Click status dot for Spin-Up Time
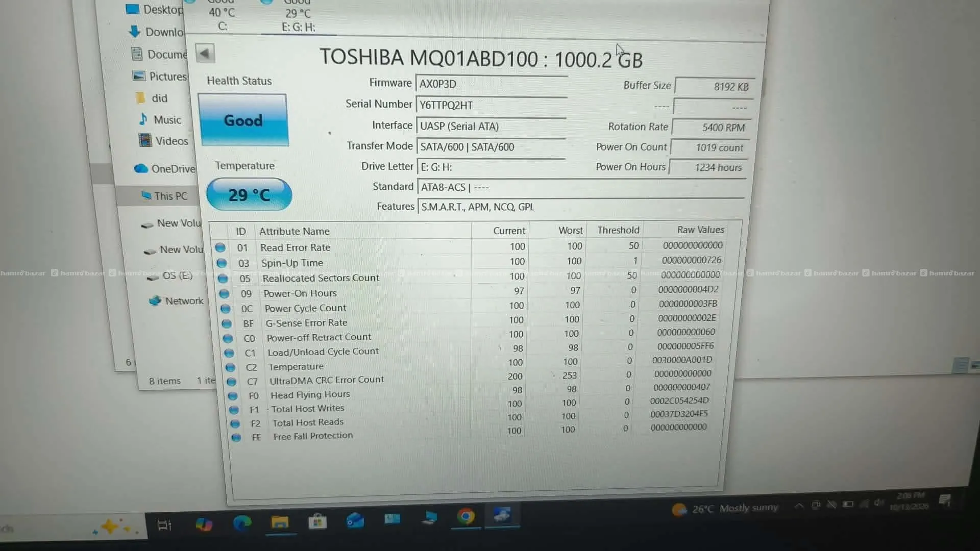Screen dimensions: 980x551 click(x=221, y=263)
